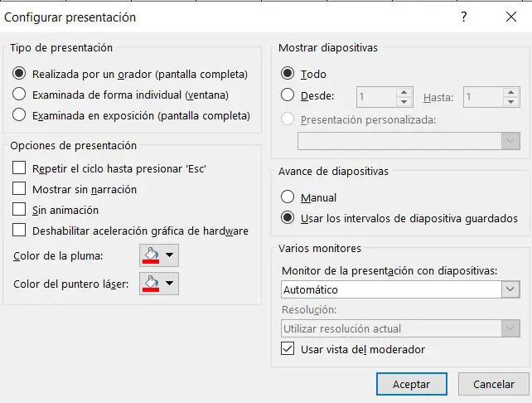Click the laser pointer color bucket icon
This screenshot has width=532, height=403.
[151, 284]
